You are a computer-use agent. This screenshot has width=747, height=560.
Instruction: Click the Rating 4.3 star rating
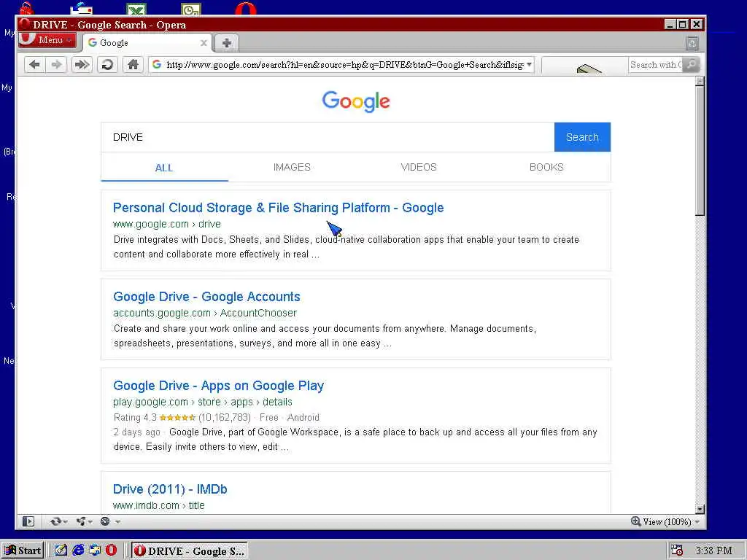(x=177, y=418)
